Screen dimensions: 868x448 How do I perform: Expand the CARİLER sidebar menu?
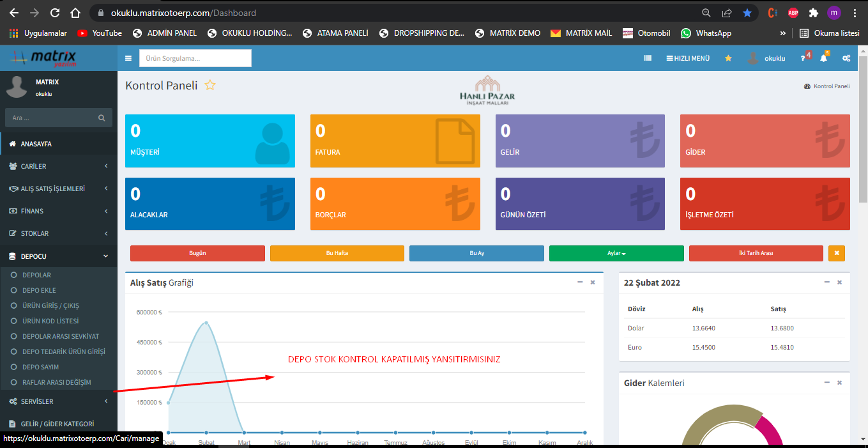[58, 166]
